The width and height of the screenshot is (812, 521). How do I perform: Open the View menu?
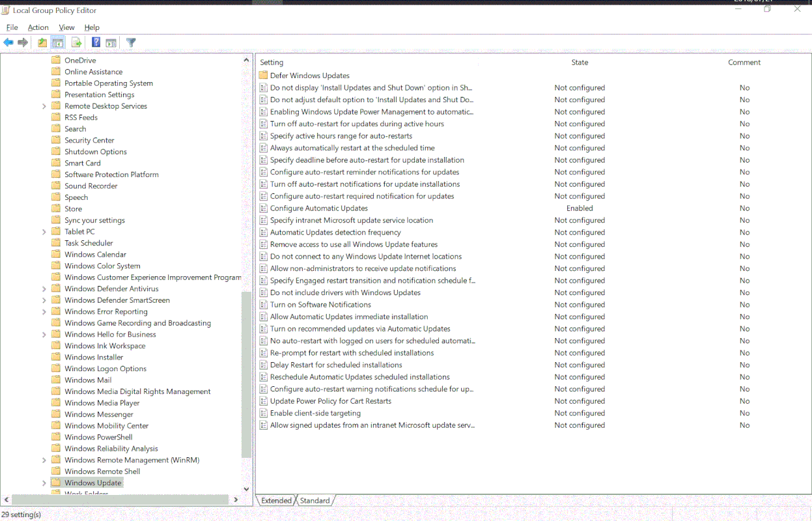(67, 27)
